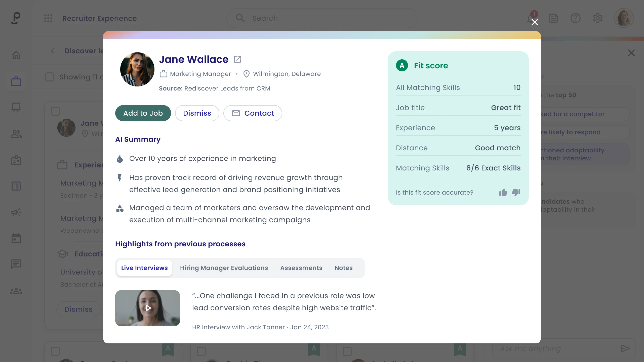The image size is (644, 362).
Task: Open settings gear icon
Action: pyautogui.click(x=598, y=18)
